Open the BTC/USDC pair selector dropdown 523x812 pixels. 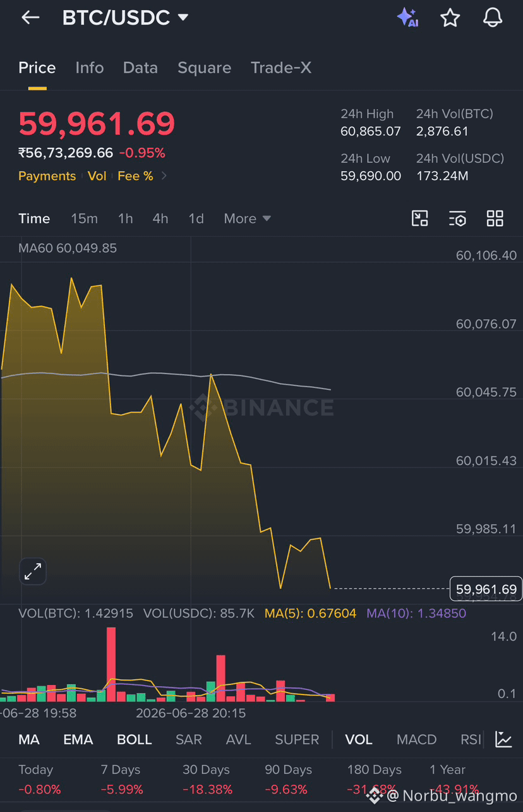coord(125,18)
